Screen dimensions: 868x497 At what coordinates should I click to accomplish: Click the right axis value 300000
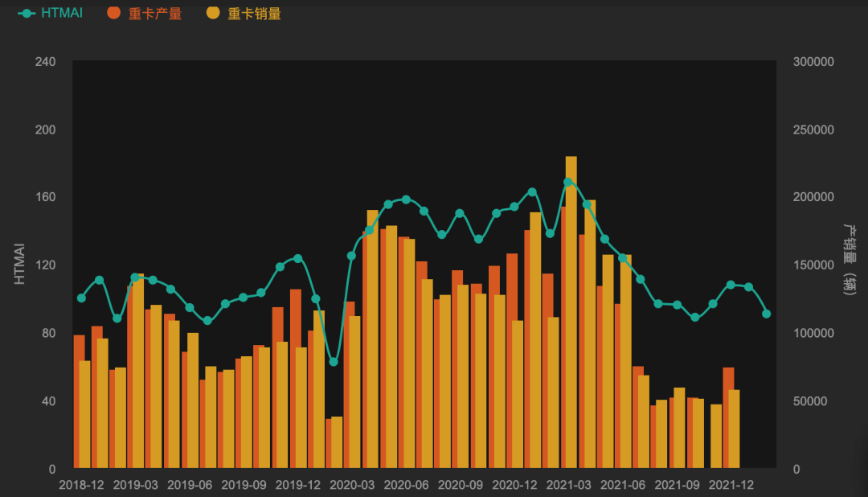click(x=813, y=61)
